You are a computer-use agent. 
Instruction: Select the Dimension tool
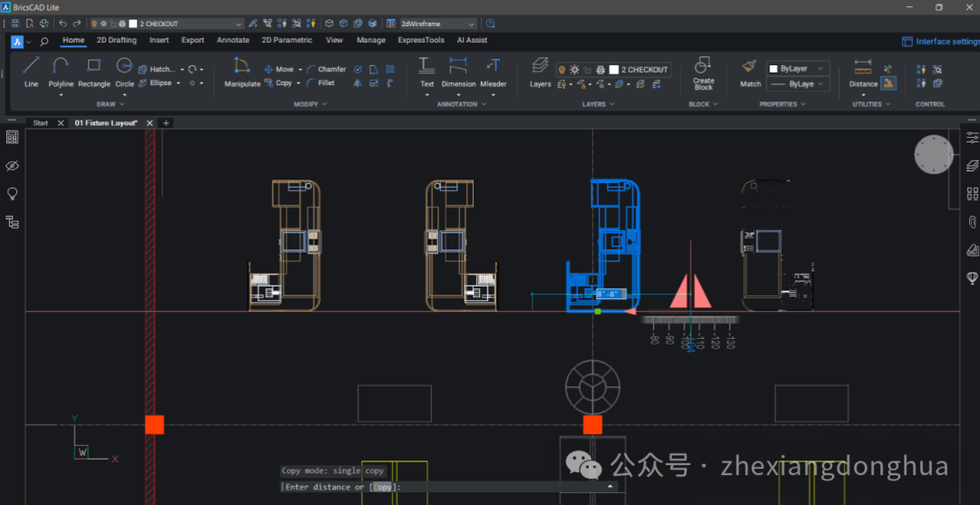459,71
